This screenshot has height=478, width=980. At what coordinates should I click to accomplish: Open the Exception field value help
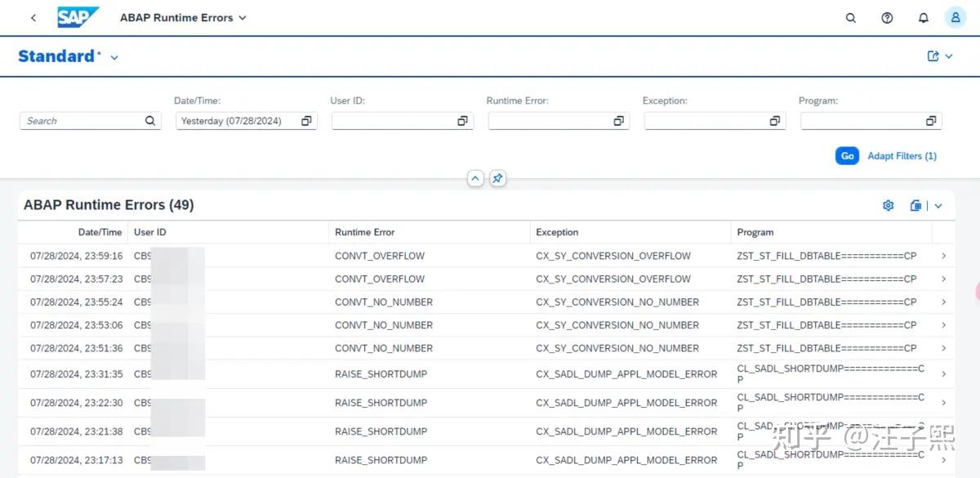pos(774,120)
